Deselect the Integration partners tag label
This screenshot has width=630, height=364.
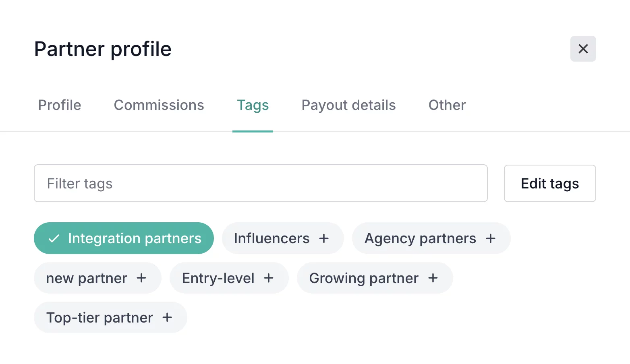[135, 238]
